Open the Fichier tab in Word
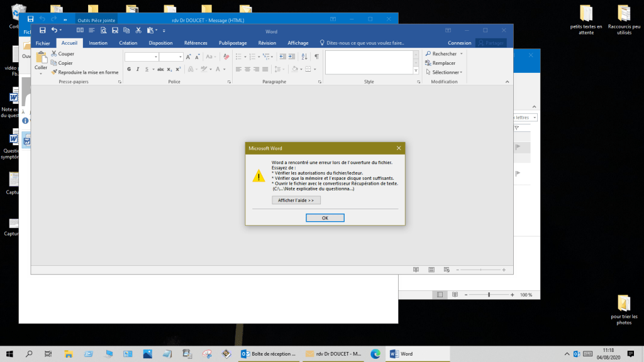This screenshot has width=644, height=362. pyautogui.click(x=43, y=43)
